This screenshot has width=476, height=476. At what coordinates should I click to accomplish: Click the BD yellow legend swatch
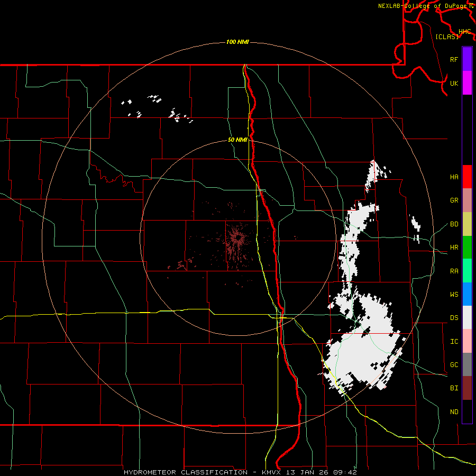tap(467, 224)
